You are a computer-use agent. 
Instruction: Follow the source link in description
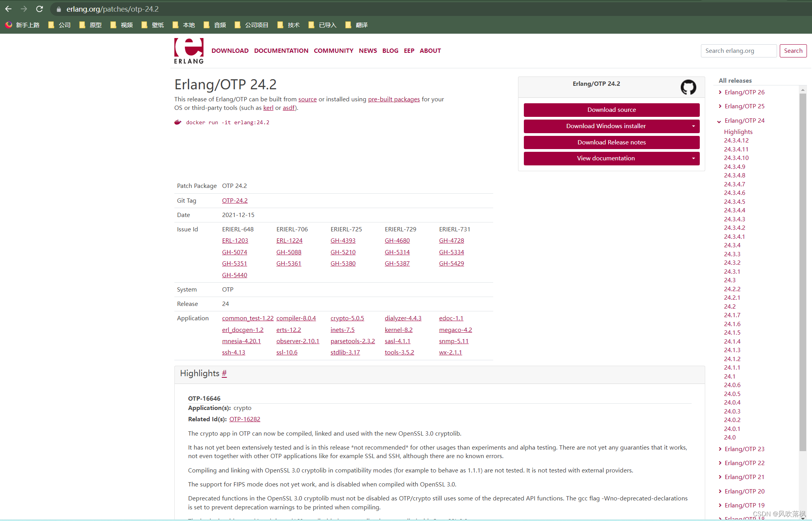click(308, 99)
